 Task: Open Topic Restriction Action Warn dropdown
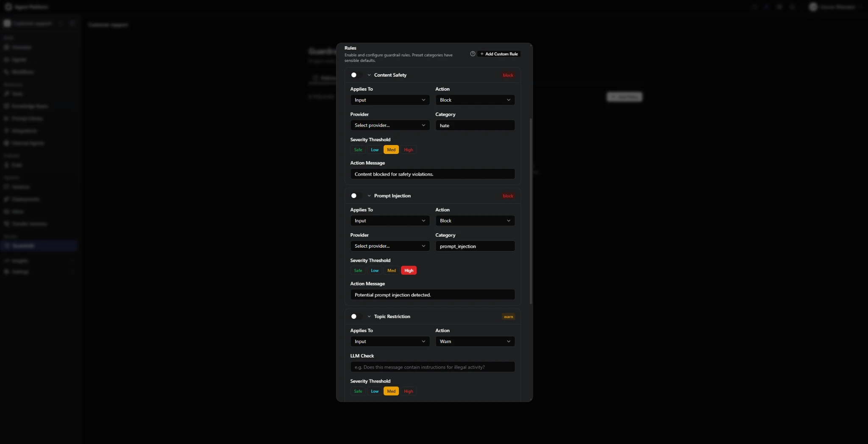[475, 341]
